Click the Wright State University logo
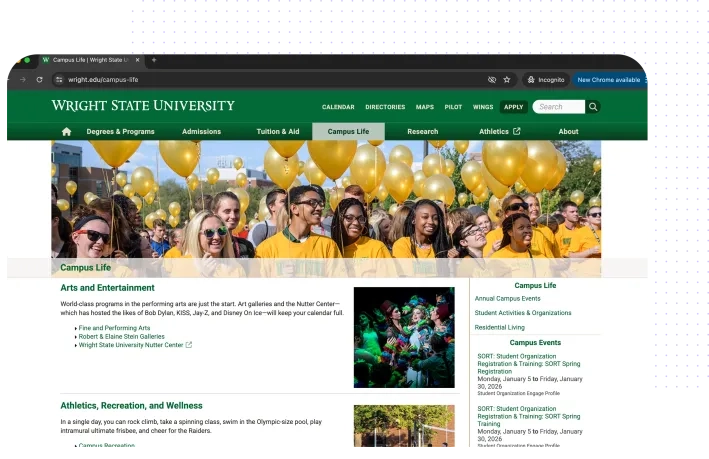Screen dimensions: 709x459 point(143,105)
